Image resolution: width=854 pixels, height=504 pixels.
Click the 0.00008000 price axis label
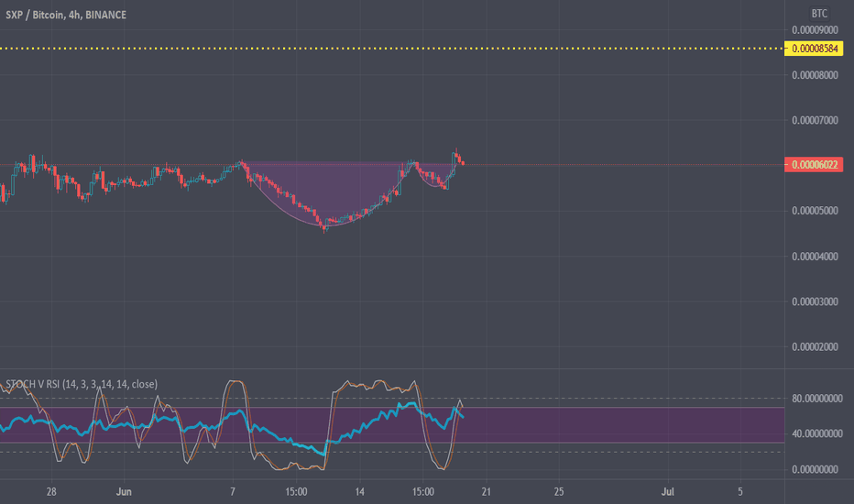(x=815, y=75)
